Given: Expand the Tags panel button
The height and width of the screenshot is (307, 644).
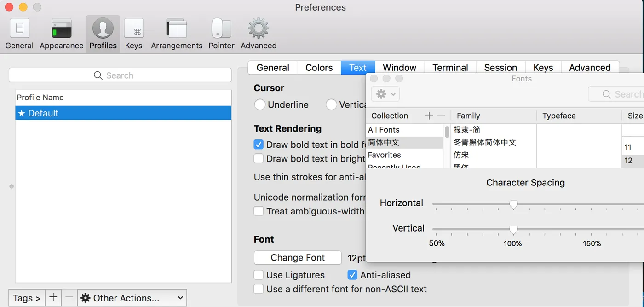Looking at the screenshot, I should (x=27, y=298).
